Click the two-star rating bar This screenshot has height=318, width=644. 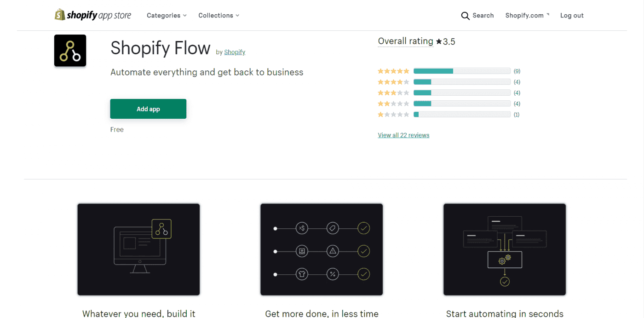click(x=462, y=104)
